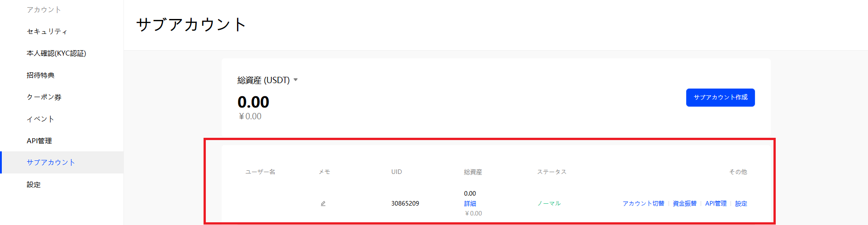868x225 pixels.
Task: Open 設定 link in the sub-account row
Action: pyautogui.click(x=741, y=204)
